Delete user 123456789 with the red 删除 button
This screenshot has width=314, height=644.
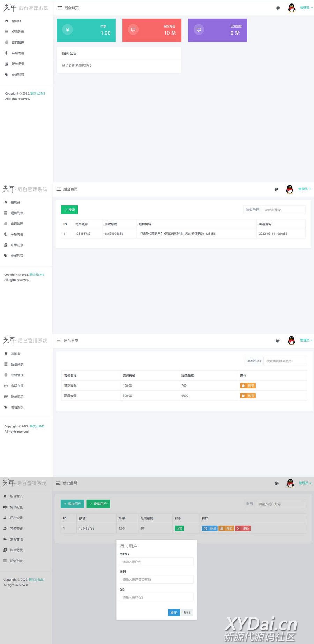point(243,529)
